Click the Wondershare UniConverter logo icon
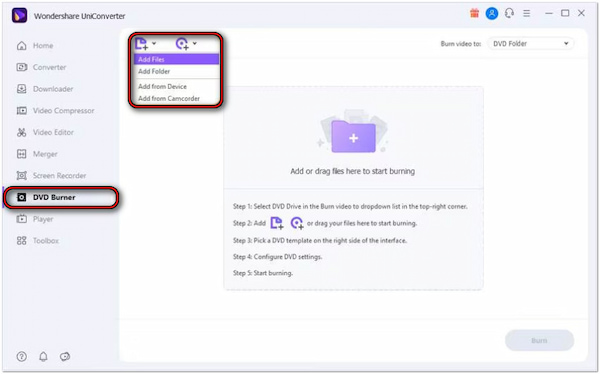The height and width of the screenshot is (374, 600). [x=19, y=16]
